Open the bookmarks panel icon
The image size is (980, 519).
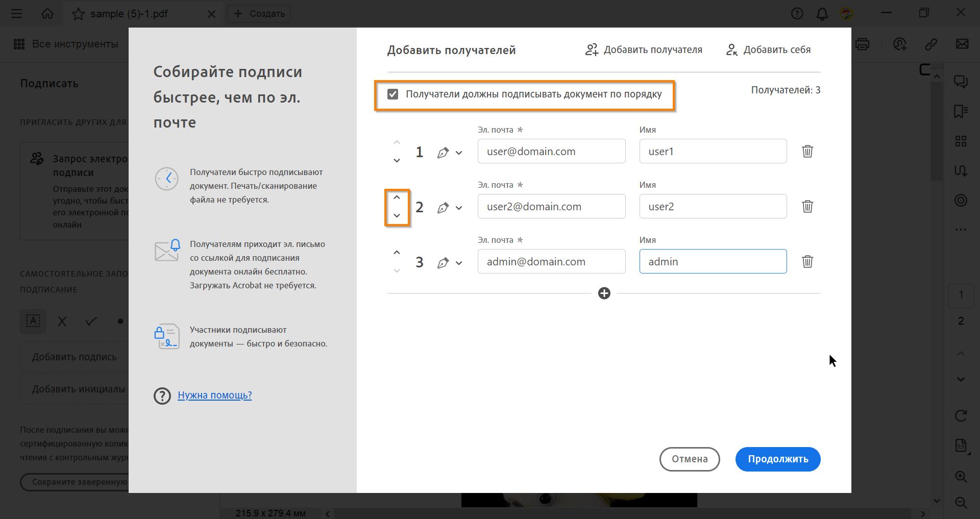click(960, 111)
